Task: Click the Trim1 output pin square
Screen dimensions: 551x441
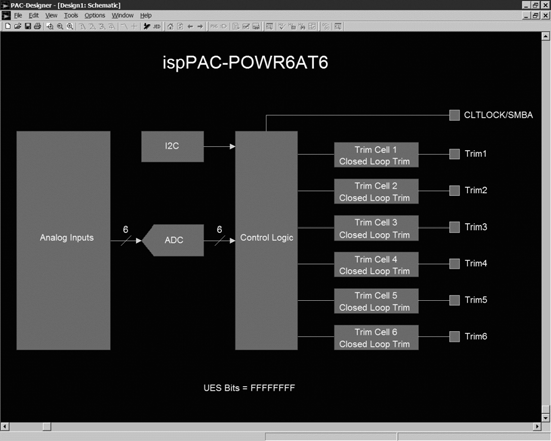Action: click(x=454, y=154)
